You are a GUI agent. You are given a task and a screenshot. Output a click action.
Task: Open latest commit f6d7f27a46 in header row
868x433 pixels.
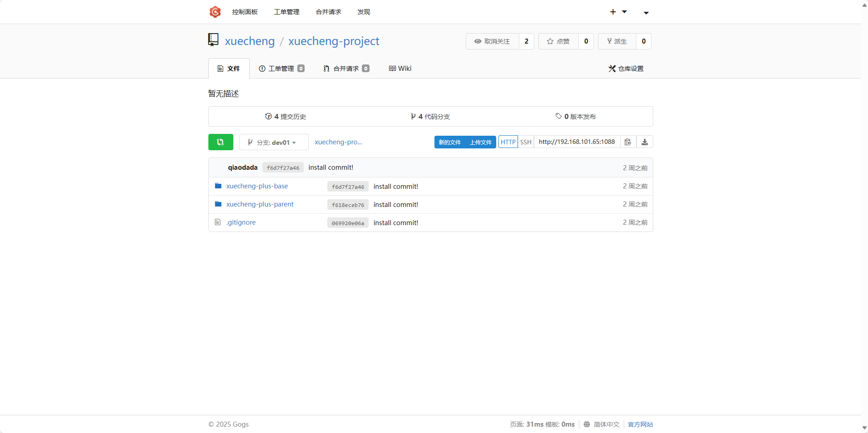tap(283, 167)
